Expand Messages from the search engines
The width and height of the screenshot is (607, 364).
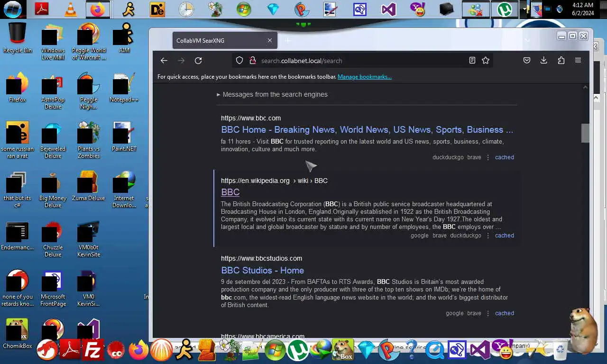[x=272, y=94]
